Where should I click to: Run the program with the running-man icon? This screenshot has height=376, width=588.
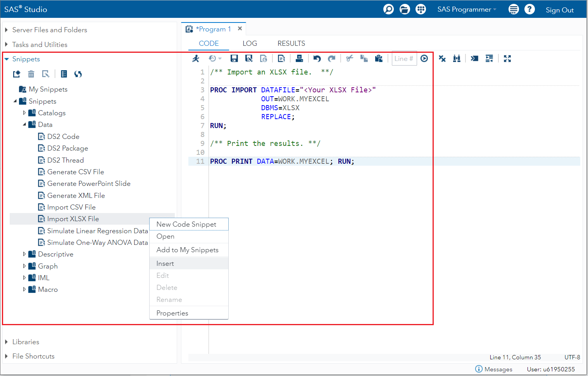tap(196, 59)
